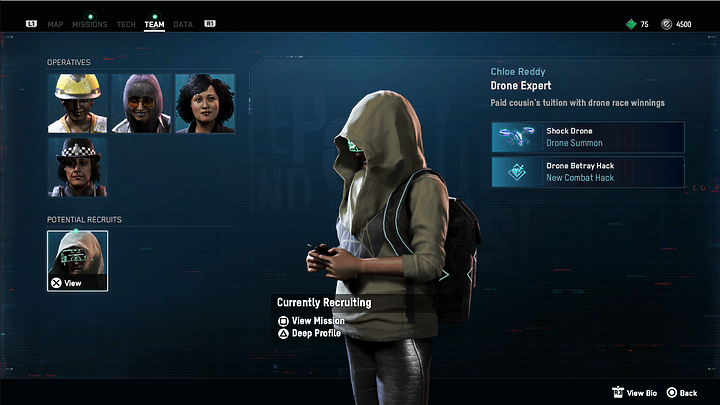The width and height of the screenshot is (720, 405).
Task: Click the Drone Betray Hack ability icon
Action: (x=517, y=172)
